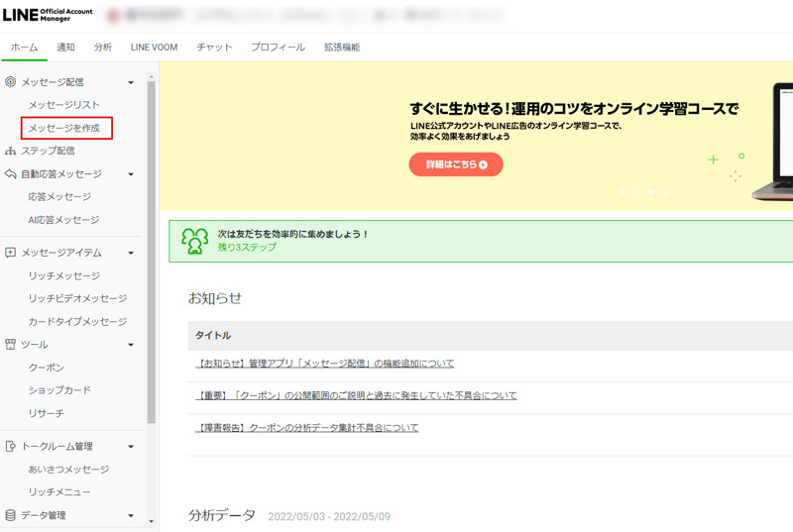Collapse the トークルーム管理 section arrow

(131, 447)
